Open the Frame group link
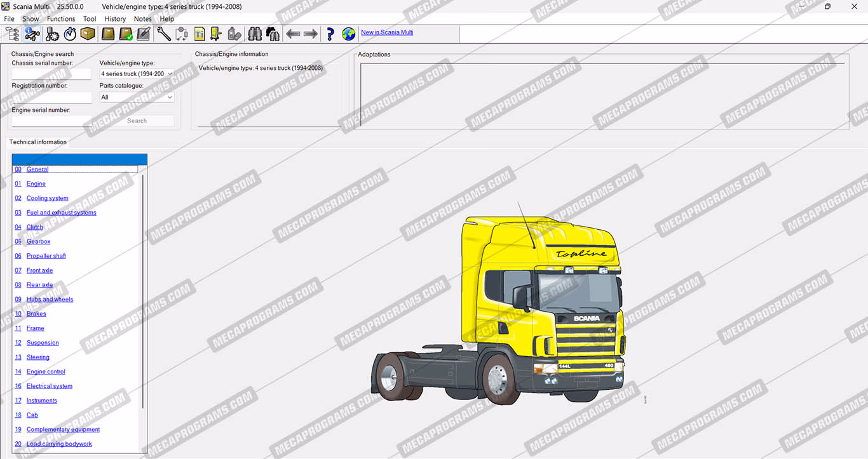Viewport: 868px width, 459px height. 36,329
